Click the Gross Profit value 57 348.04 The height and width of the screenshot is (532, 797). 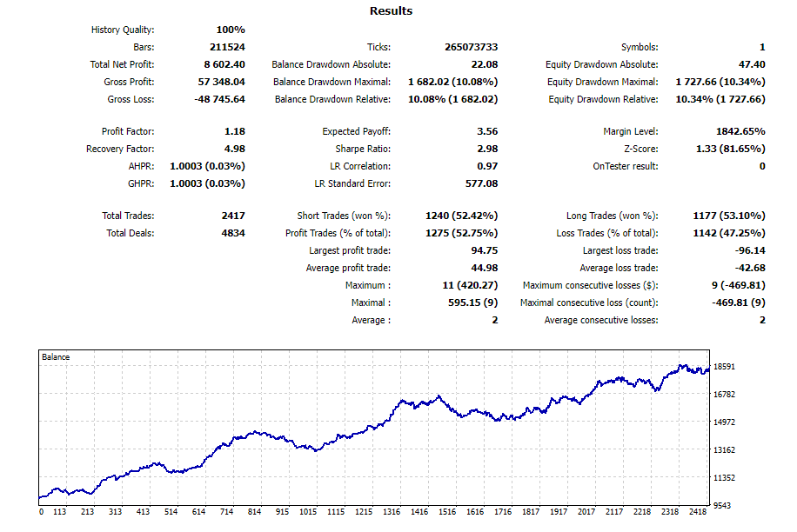[222, 82]
